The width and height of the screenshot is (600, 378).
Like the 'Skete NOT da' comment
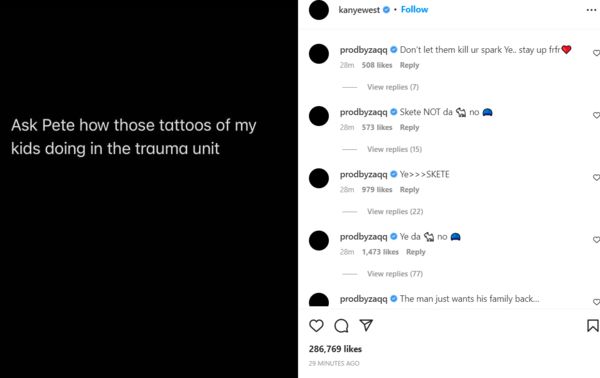click(596, 115)
